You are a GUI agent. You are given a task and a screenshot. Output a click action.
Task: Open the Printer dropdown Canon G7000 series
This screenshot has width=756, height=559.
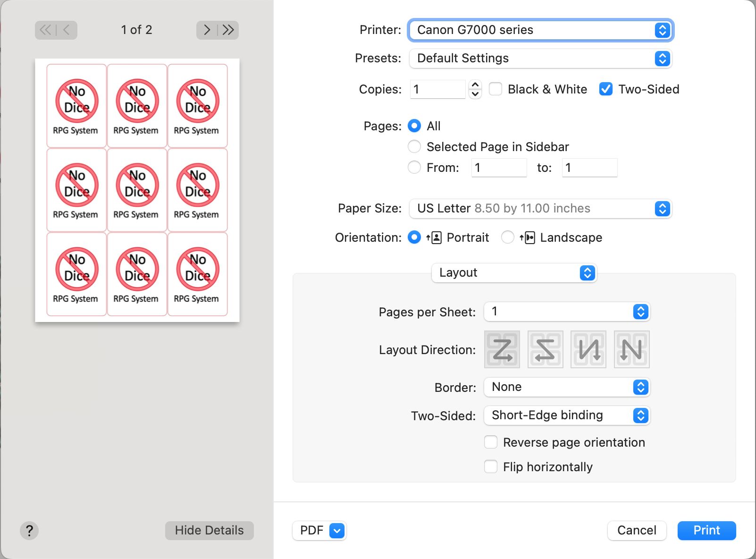540,30
